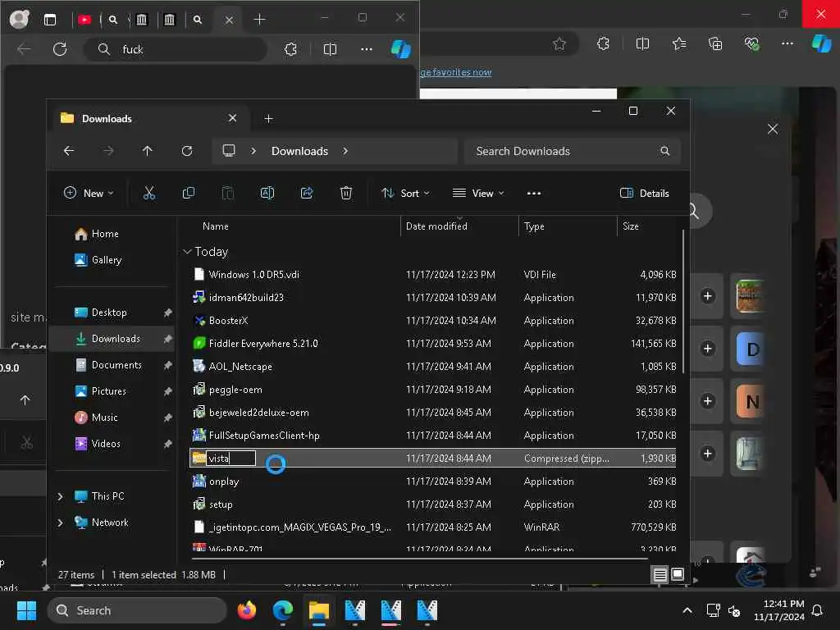
Task: Go back in File Explorer
Action: tap(69, 151)
